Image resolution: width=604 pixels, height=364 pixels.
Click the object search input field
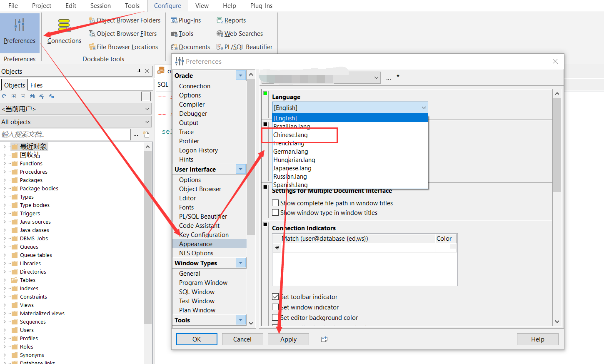[x=65, y=135]
